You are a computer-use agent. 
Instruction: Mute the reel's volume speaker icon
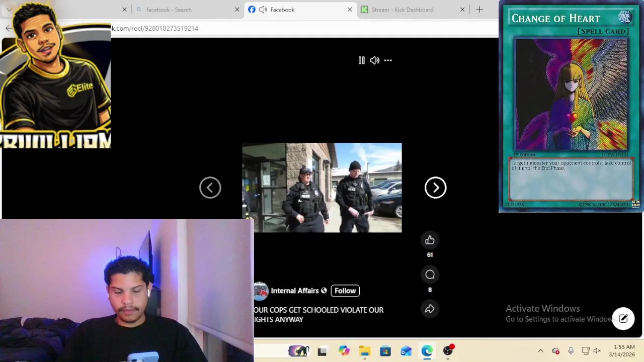coord(375,60)
